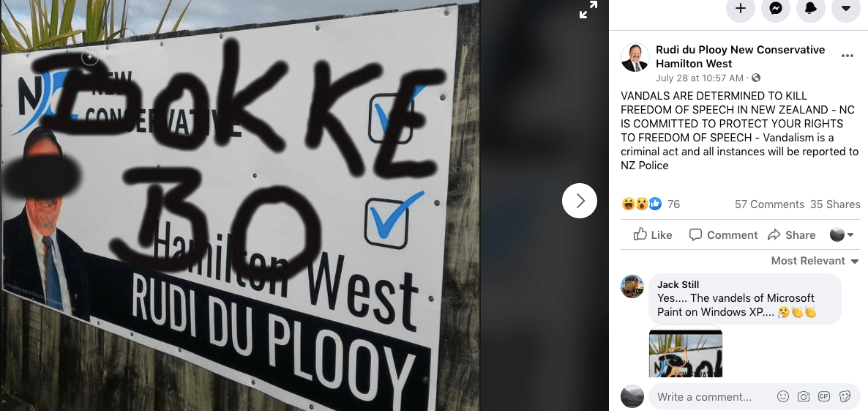Open Jack Still's profile

678,285
